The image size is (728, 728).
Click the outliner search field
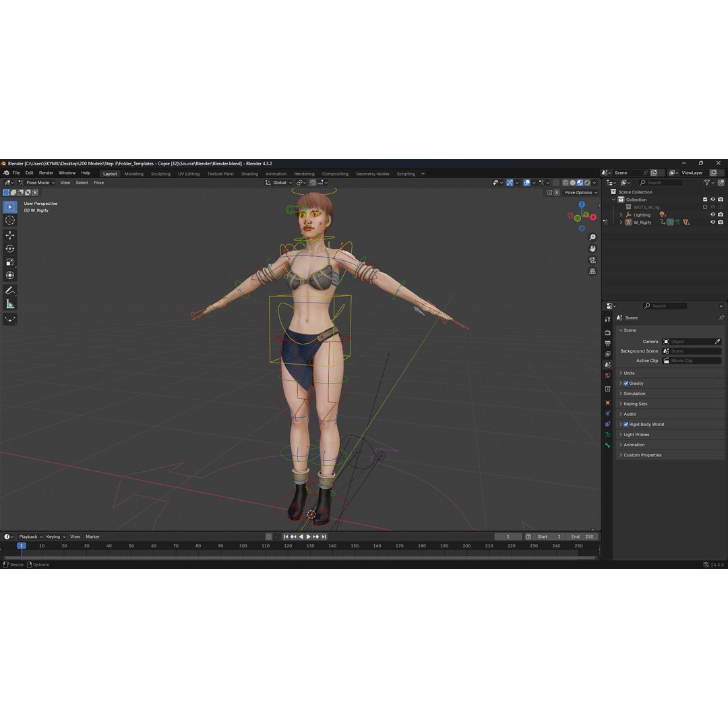(660, 183)
